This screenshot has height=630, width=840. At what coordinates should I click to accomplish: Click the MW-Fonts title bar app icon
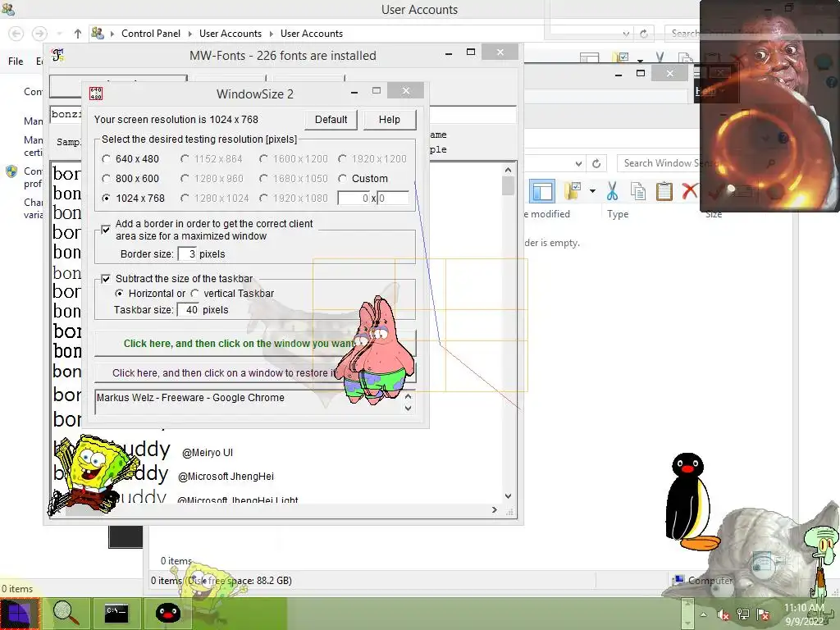(x=58, y=55)
